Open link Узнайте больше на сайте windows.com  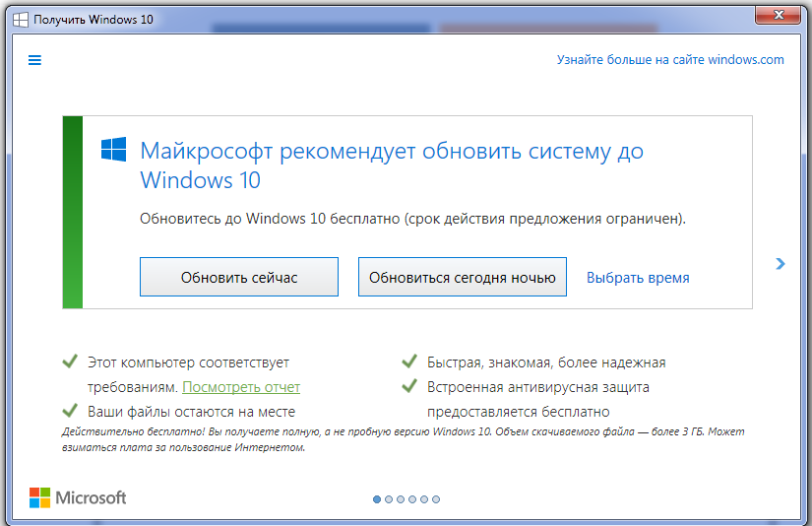coord(670,60)
